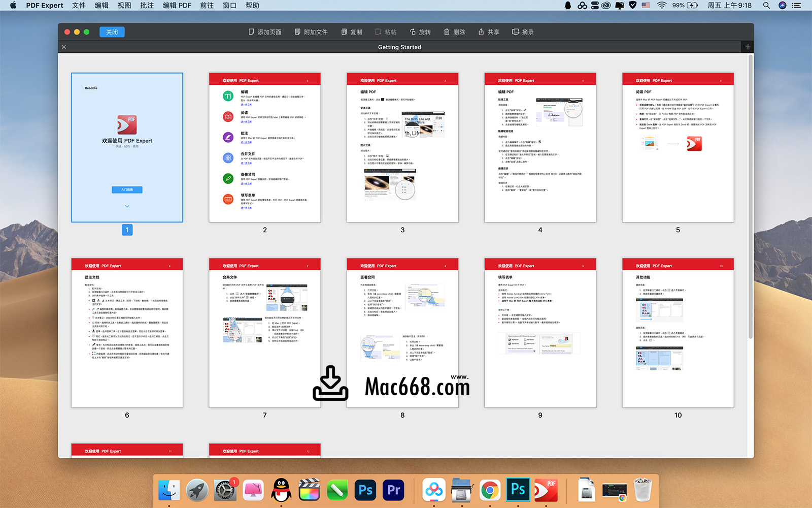
Task: Click the page number 5 label
Action: pyautogui.click(x=678, y=230)
